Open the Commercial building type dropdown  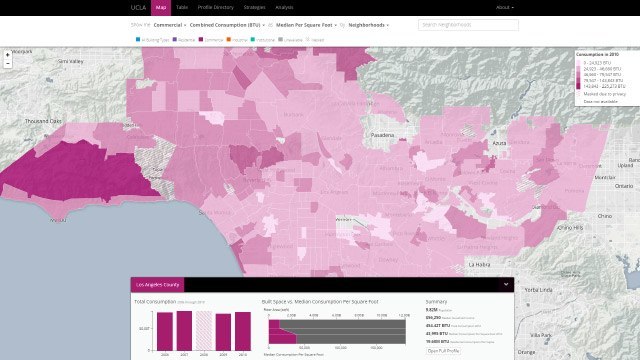point(170,25)
